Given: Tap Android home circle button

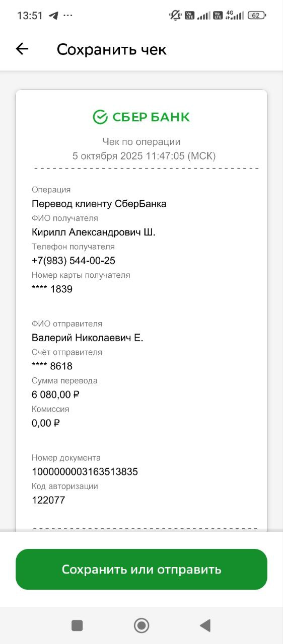Looking at the screenshot, I should click(x=141, y=625).
